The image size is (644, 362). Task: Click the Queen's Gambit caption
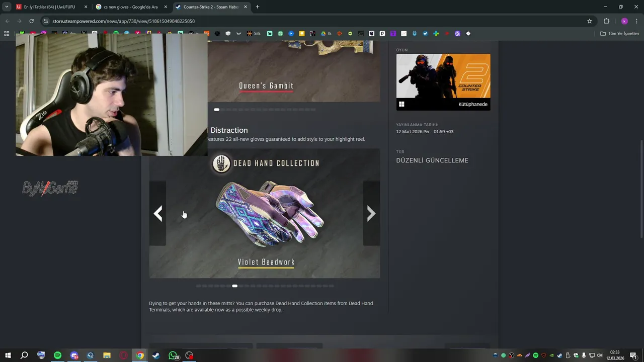point(266,86)
